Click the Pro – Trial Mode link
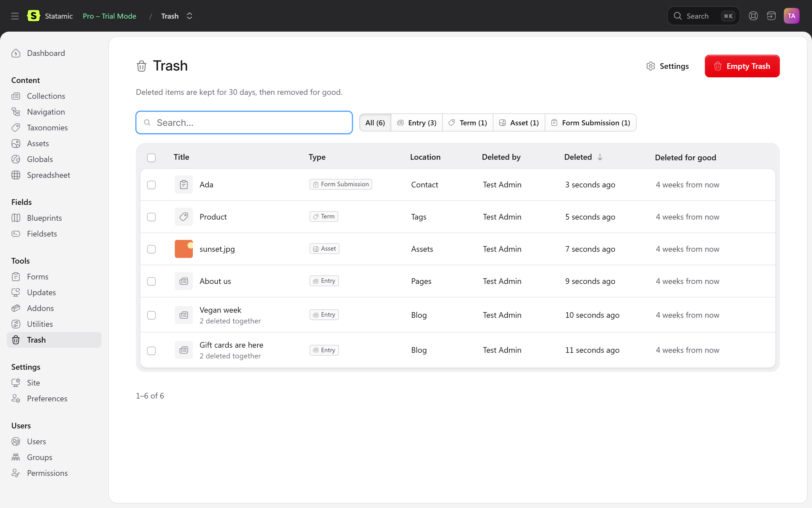Image resolution: width=812 pixels, height=508 pixels. tap(109, 16)
